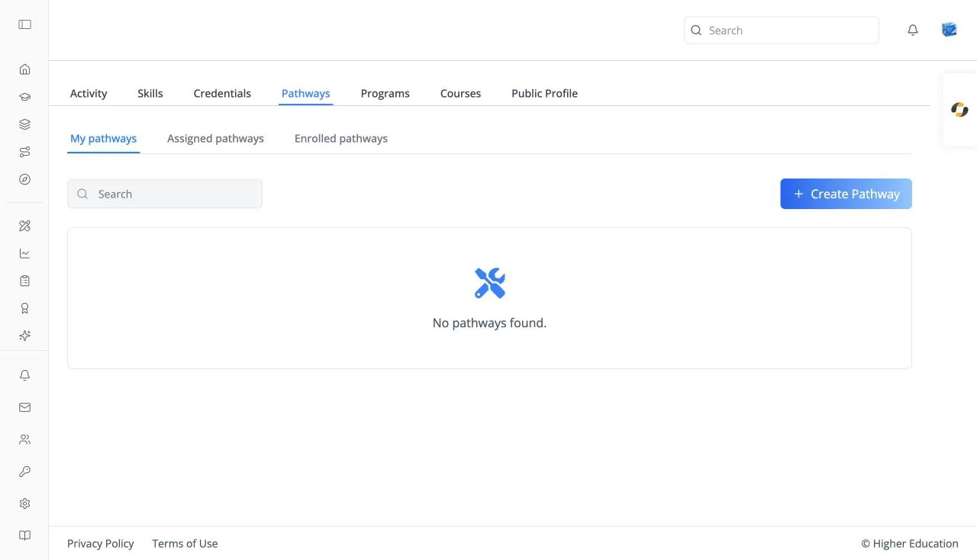Open the clipboard list sidebar icon
Screen dimensions: 977x560
[x=24, y=281]
